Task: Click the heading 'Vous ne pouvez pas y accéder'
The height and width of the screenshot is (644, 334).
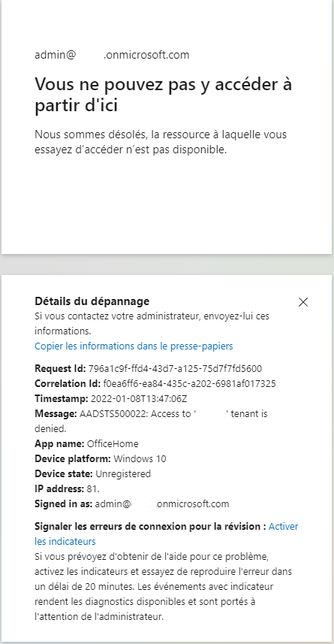Action: (x=164, y=95)
